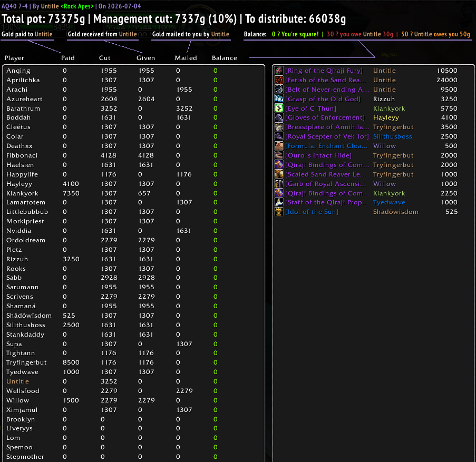
Task: Click the 'Gold received from Untitle' legend label
Action: point(102,34)
